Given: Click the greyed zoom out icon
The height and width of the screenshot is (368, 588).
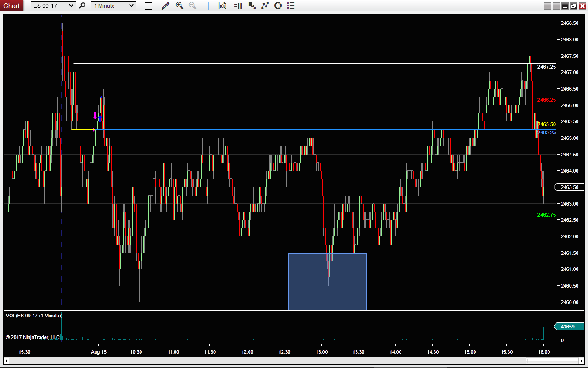Looking at the screenshot, I should click(192, 6).
